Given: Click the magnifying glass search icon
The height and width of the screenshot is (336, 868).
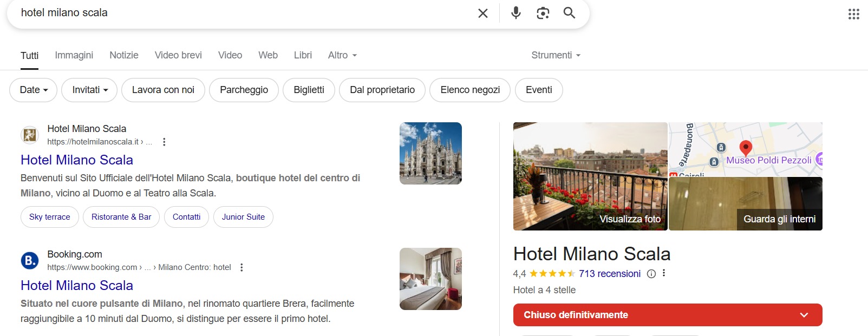Looking at the screenshot, I should (569, 12).
